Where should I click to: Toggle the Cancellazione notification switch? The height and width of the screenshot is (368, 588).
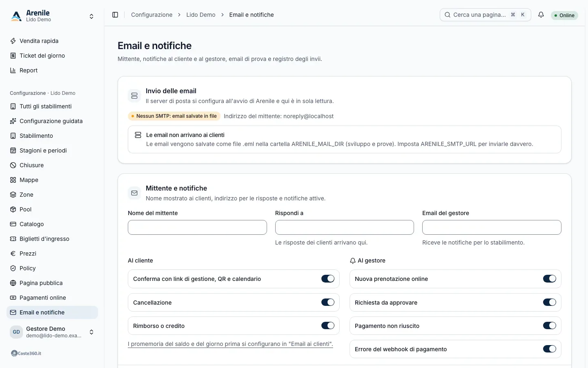(x=328, y=303)
